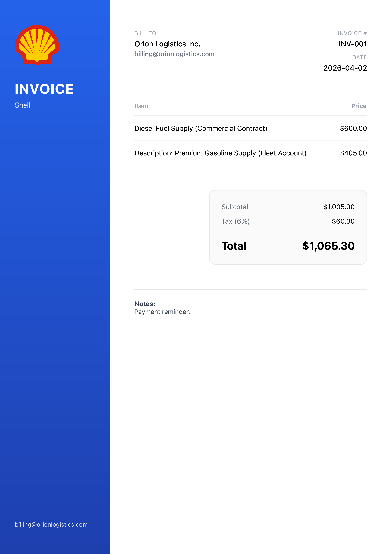392x554 pixels.
Task: Select the Orion Logistics Inc. name
Action: [x=167, y=44]
